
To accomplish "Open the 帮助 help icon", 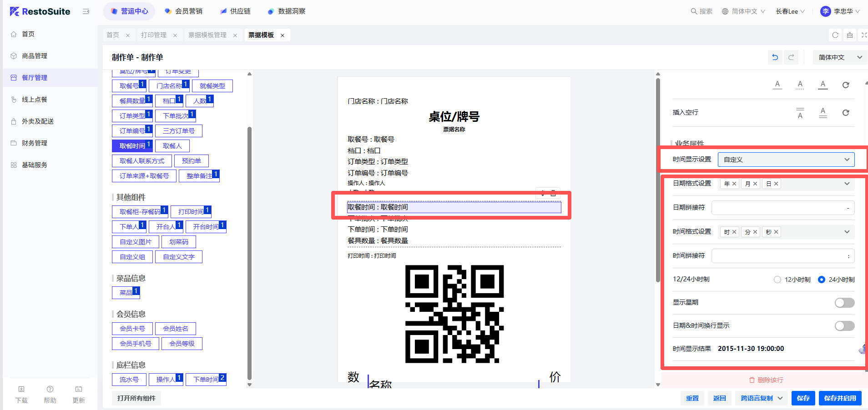I will 50,390.
